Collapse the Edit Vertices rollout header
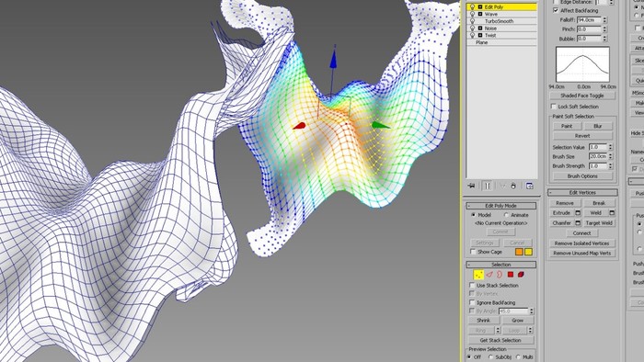644x362 pixels. pyautogui.click(x=582, y=192)
